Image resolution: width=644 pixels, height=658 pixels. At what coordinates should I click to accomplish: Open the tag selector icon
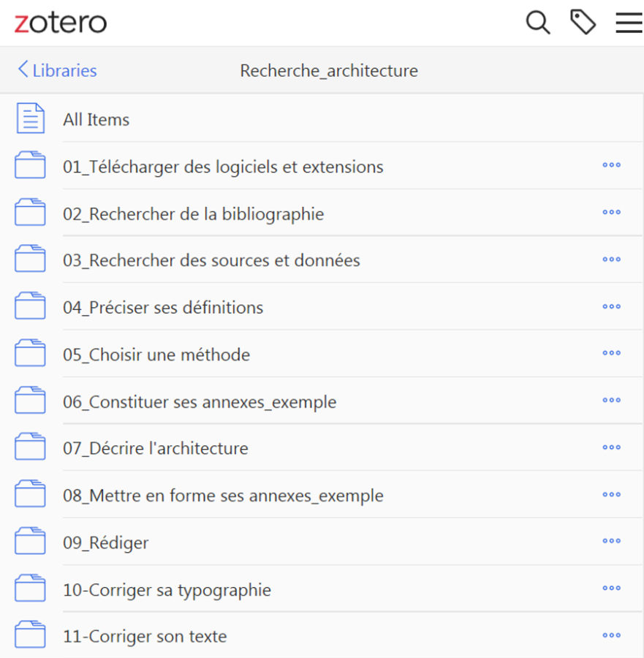tap(583, 23)
